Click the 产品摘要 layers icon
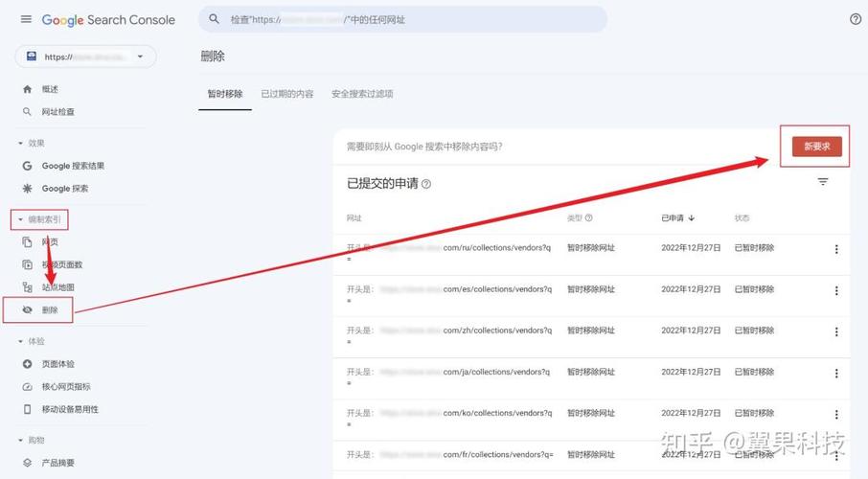This screenshot has height=479, width=868. [x=27, y=463]
